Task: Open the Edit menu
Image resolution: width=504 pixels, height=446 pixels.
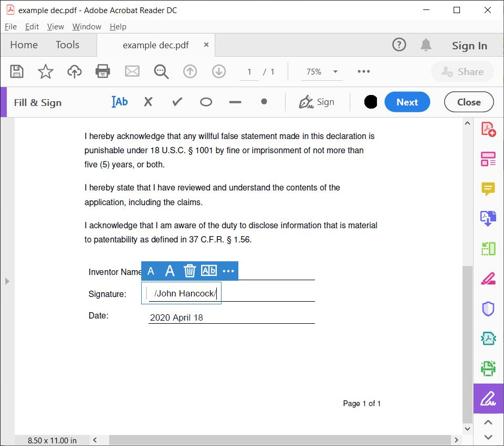Action: click(32, 26)
